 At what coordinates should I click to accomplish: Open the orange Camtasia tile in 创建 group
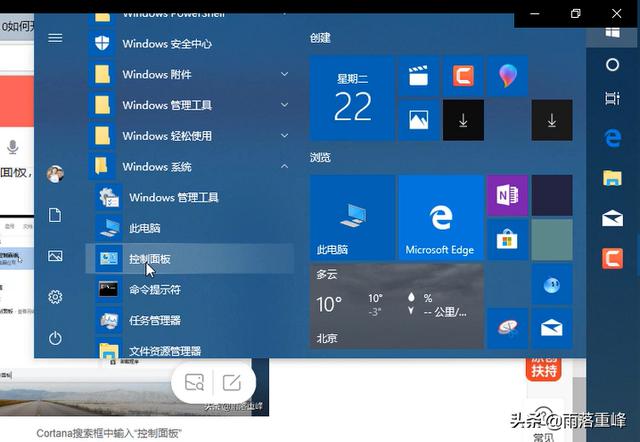(463, 76)
